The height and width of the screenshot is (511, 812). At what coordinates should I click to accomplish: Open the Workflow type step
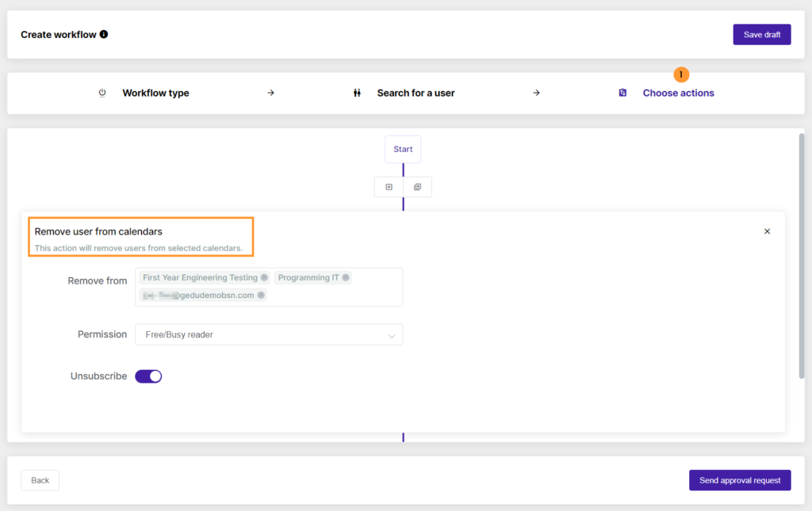click(155, 93)
